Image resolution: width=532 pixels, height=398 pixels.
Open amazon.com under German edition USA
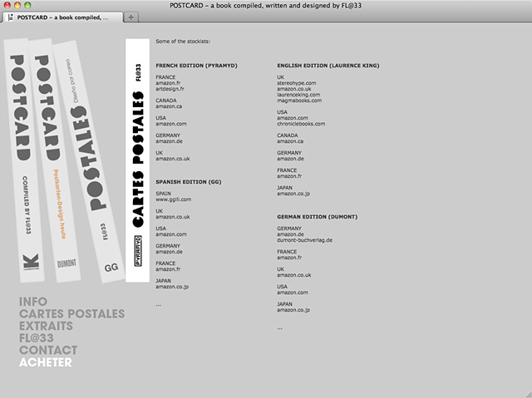(293, 292)
